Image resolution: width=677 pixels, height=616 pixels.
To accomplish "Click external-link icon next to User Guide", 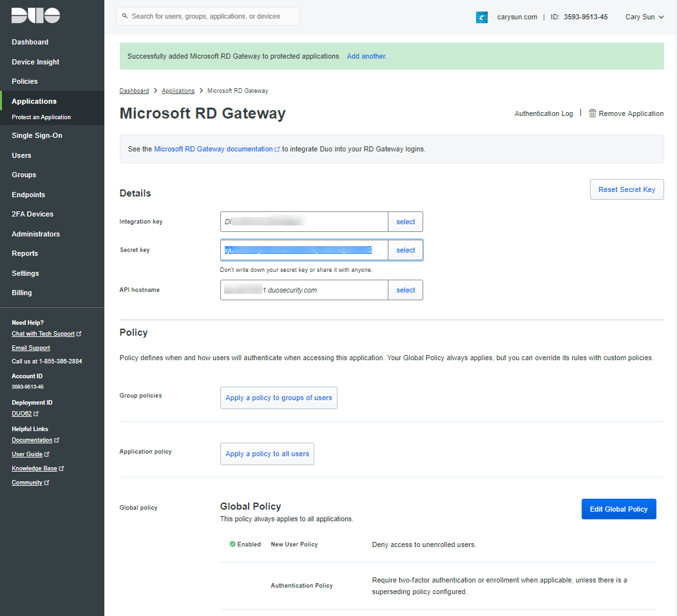I will click(x=47, y=454).
